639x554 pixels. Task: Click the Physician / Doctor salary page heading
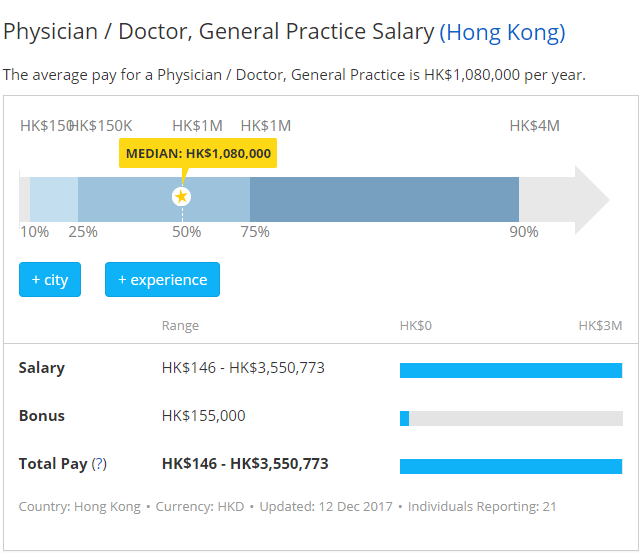click(220, 32)
